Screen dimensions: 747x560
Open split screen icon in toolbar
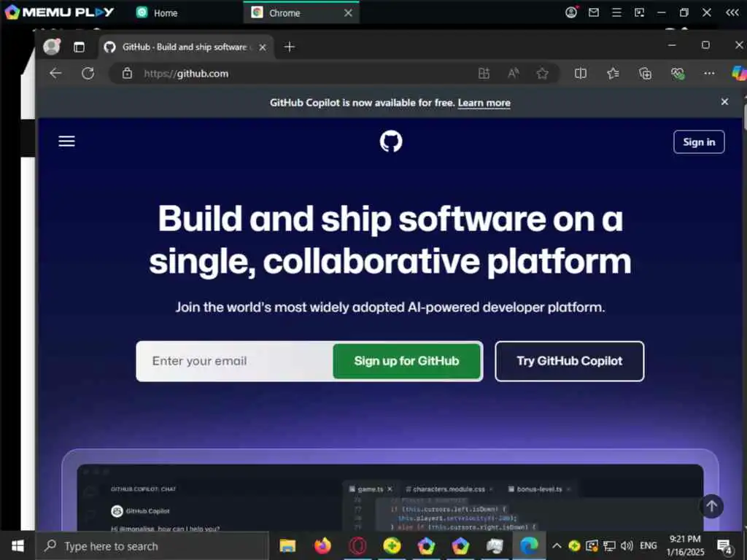pos(580,74)
